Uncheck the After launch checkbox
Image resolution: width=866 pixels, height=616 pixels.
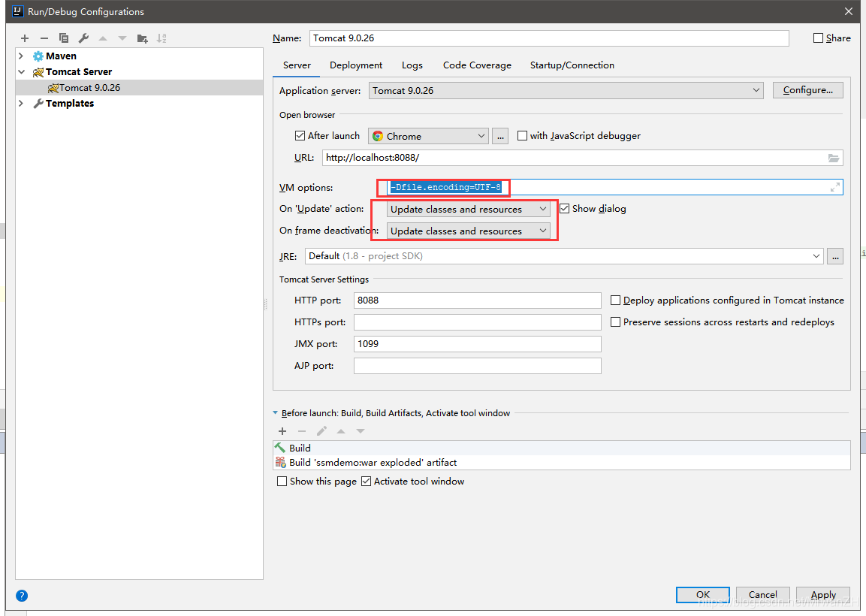300,135
